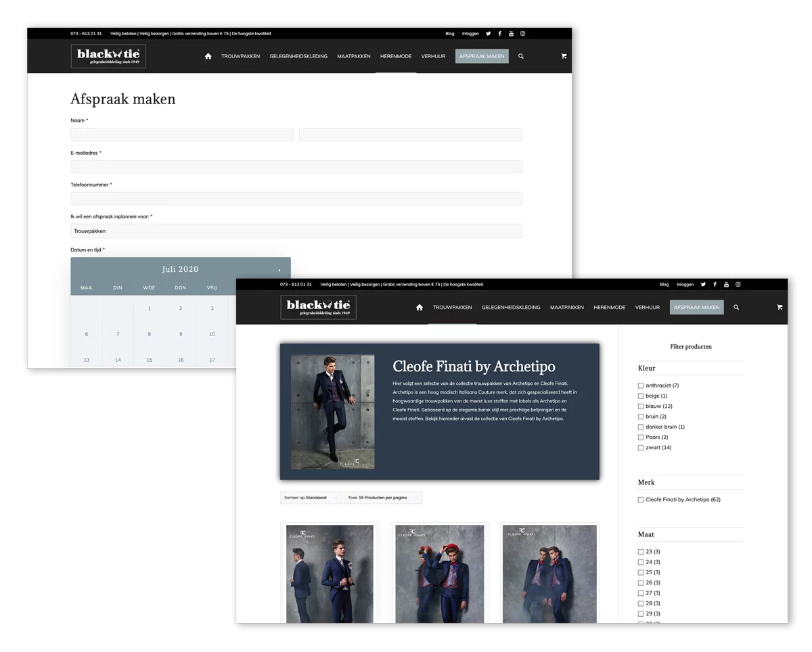
Task: Open the middle product thumbnail with red hat
Action: [x=439, y=574]
